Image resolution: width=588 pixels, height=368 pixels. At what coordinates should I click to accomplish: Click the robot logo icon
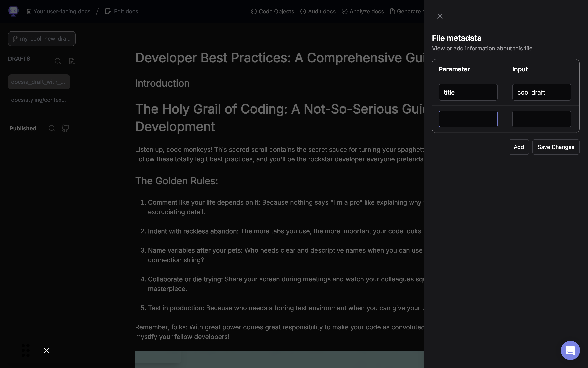pyautogui.click(x=13, y=11)
